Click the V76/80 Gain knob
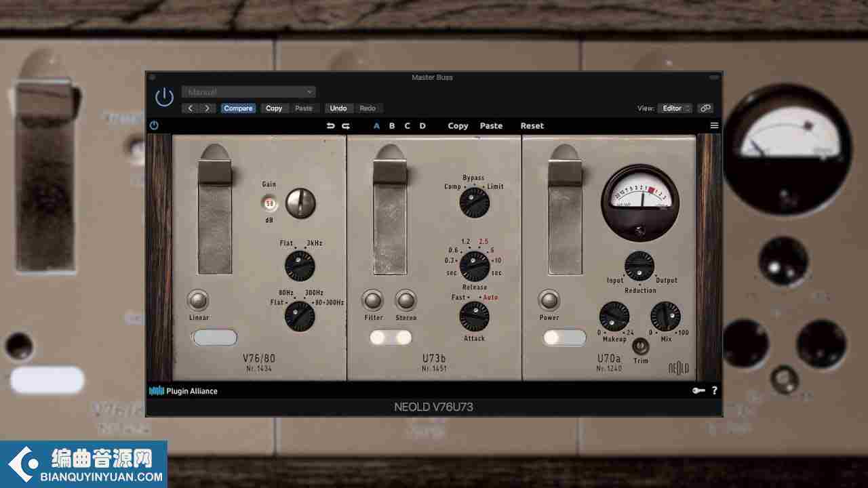 (x=300, y=203)
